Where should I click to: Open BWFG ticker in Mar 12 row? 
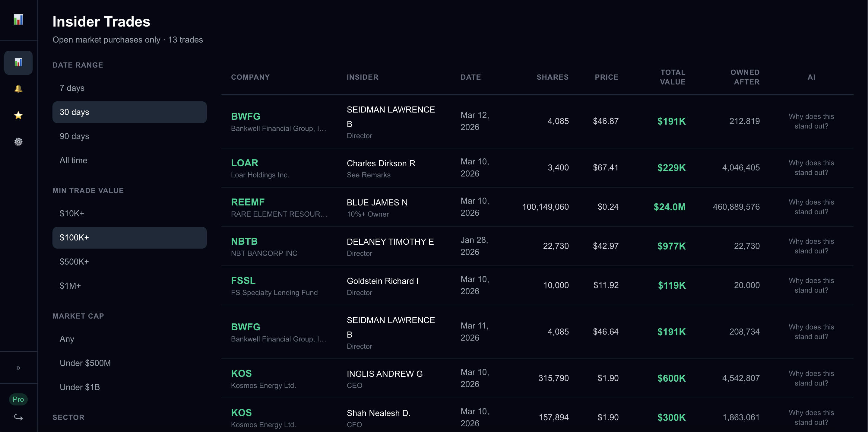point(245,116)
